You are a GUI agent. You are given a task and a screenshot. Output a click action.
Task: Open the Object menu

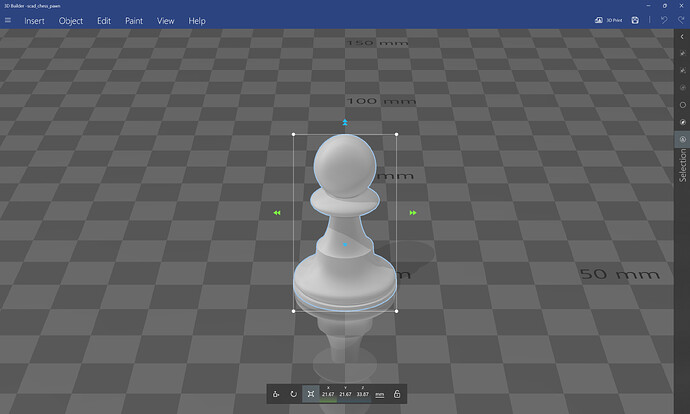pos(71,20)
